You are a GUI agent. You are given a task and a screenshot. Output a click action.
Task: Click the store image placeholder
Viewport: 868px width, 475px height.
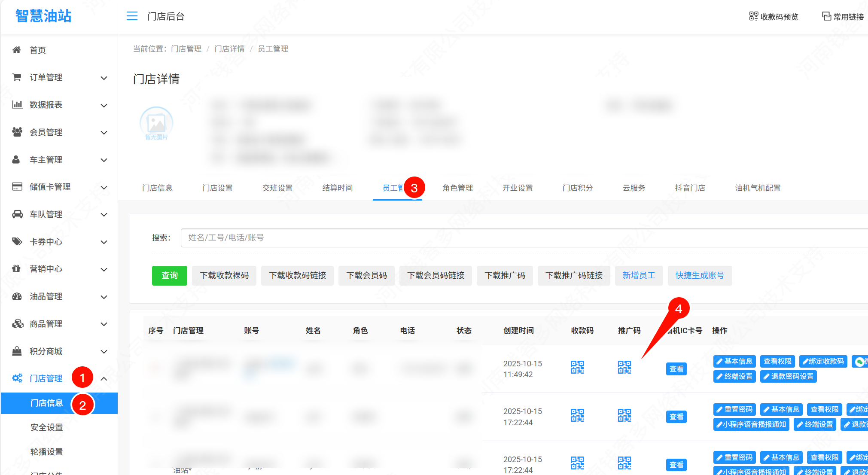[156, 123]
